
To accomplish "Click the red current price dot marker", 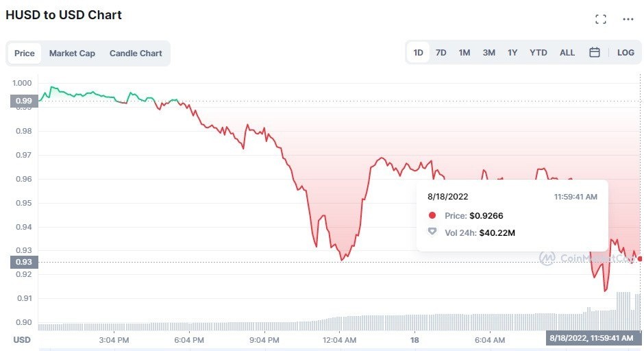I will [640, 258].
